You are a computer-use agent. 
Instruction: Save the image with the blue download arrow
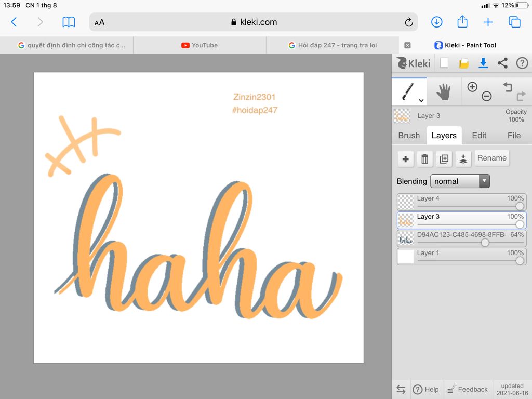pos(483,63)
